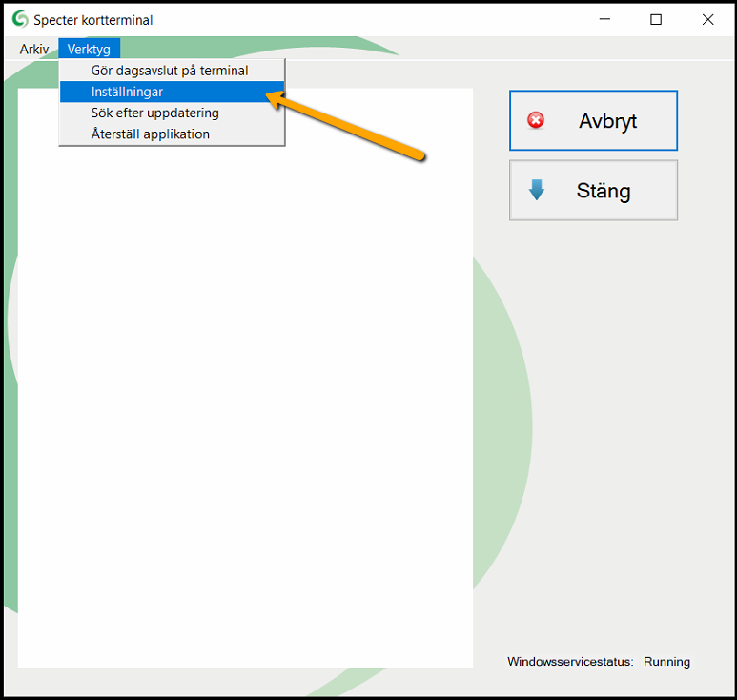The width and height of the screenshot is (737, 700).
Task: Open Inställningar from the Verktyg menu
Action: pyautogui.click(x=127, y=92)
